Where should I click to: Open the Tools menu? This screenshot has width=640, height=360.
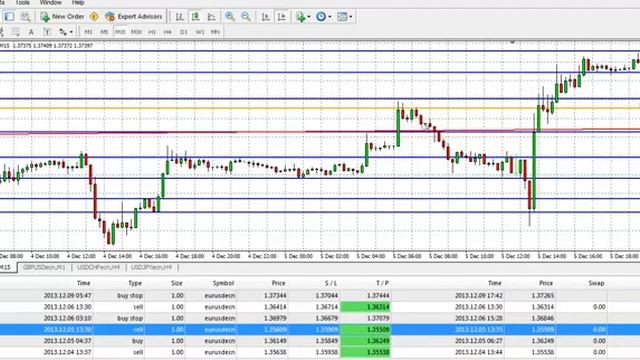22,2
